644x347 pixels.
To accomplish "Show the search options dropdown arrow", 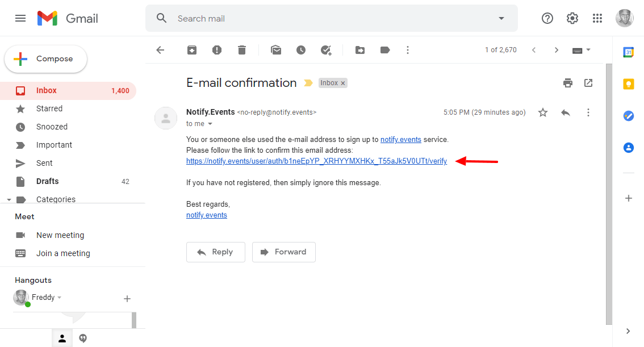I will tap(501, 19).
